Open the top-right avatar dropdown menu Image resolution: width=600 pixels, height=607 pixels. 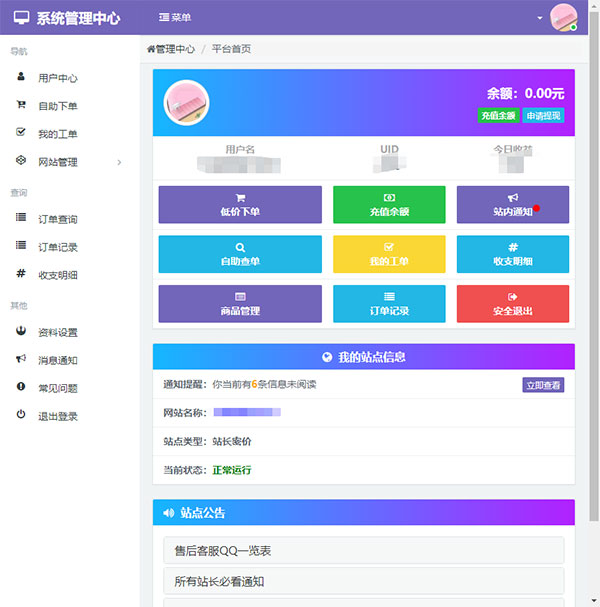(563, 18)
